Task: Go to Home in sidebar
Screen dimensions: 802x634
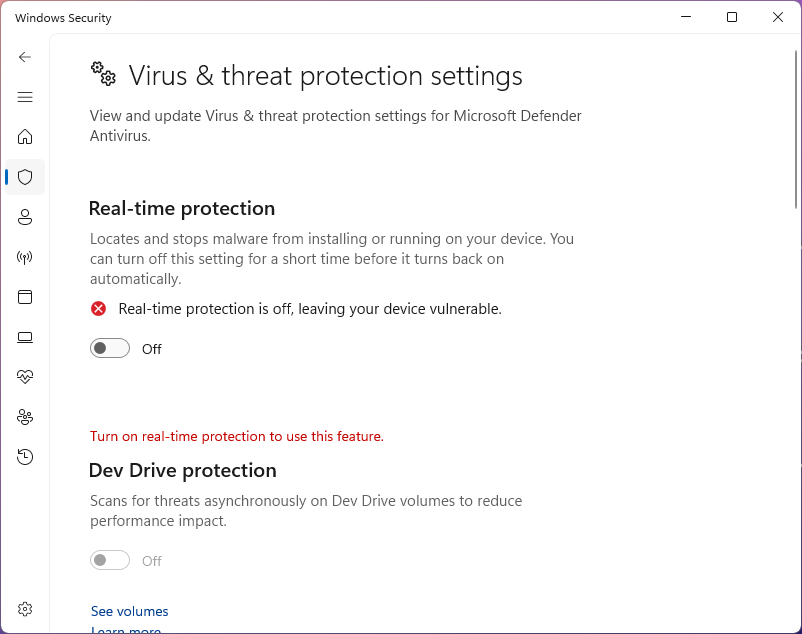Action: pyautogui.click(x=25, y=137)
